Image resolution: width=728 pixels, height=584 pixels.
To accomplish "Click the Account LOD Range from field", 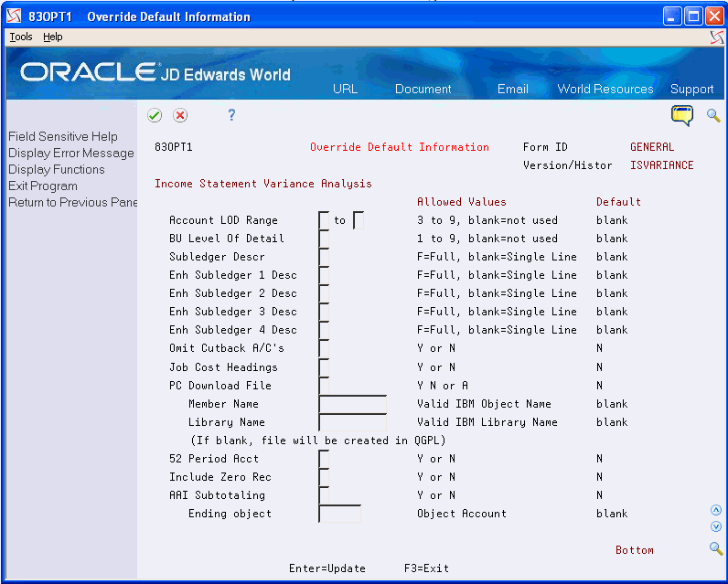I will [x=324, y=220].
